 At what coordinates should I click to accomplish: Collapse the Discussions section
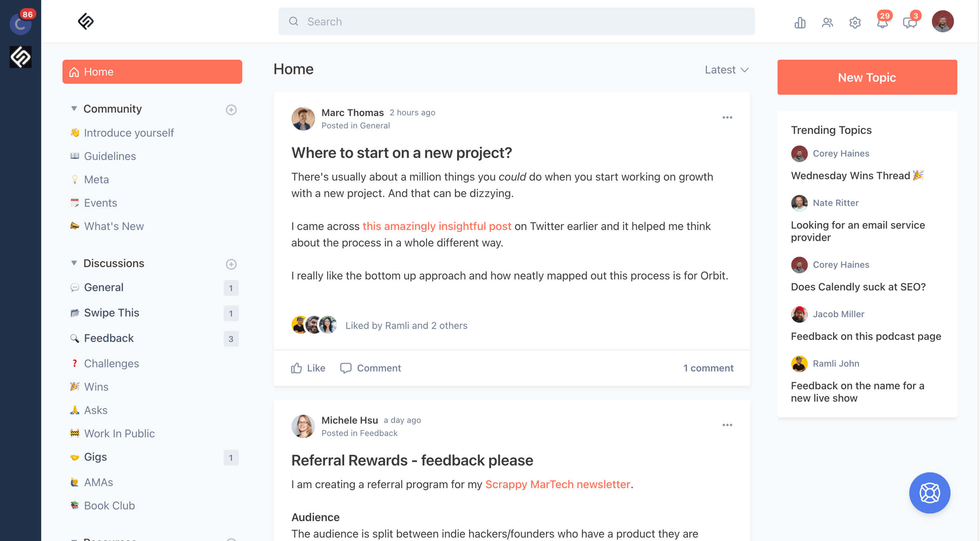[74, 263]
